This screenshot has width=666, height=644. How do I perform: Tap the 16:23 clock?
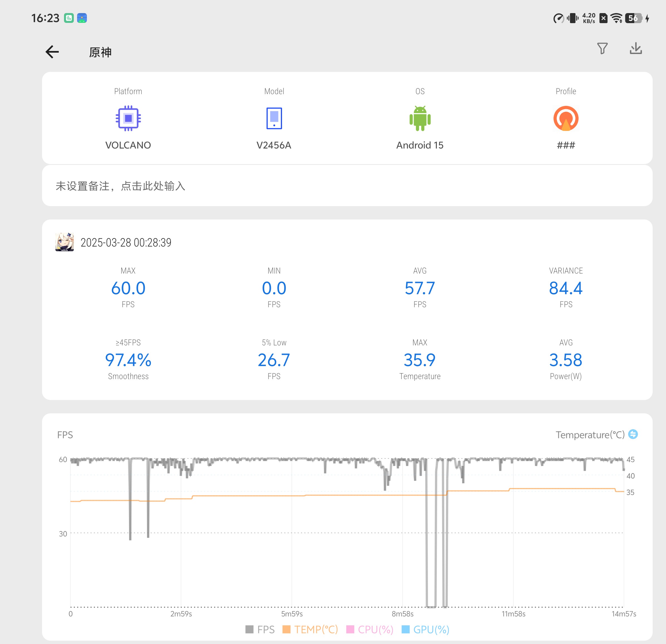click(45, 18)
